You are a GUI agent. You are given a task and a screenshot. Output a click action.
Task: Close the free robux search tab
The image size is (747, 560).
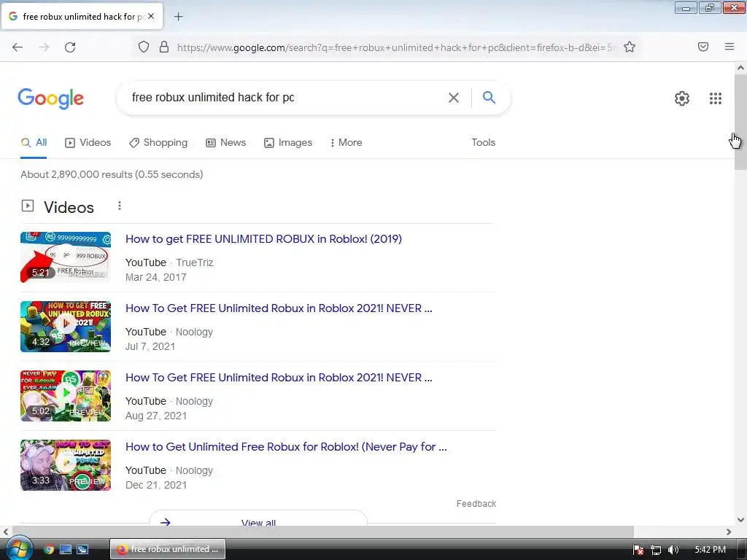point(151,16)
